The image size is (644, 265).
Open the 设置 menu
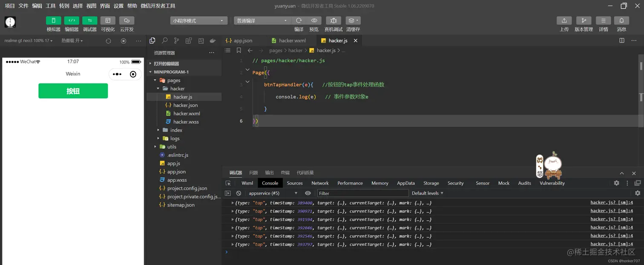pos(118,6)
